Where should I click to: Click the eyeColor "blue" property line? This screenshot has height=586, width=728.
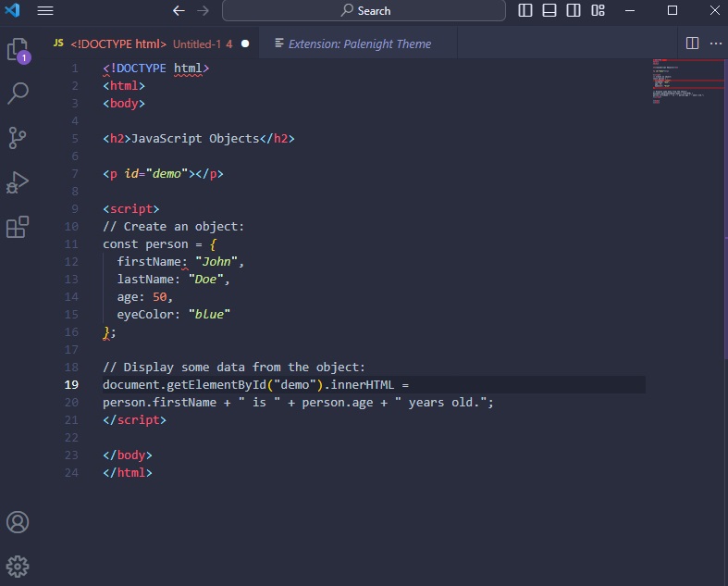(x=174, y=315)
